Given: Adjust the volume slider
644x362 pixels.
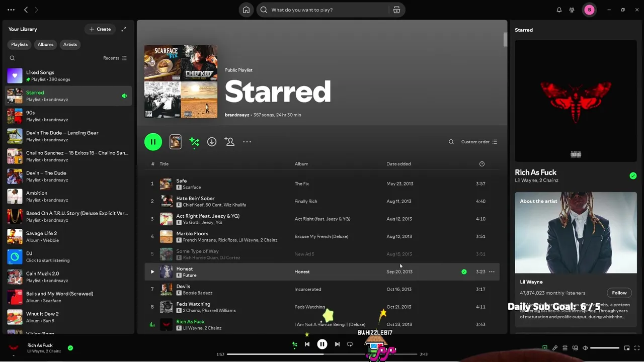Looking at the screenshot, I should coord(605,348).
